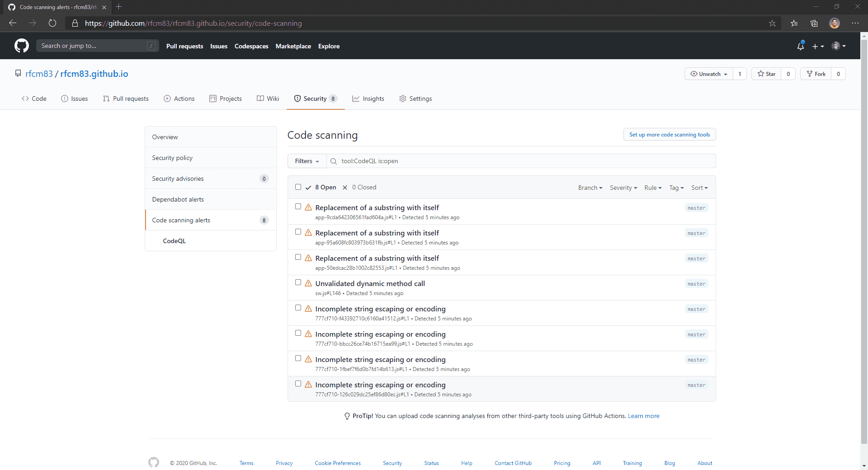The height and width of the screenshot is (470, 868).
Task: Show the 0 Closed alerts
Action: (x=359, y=187)
